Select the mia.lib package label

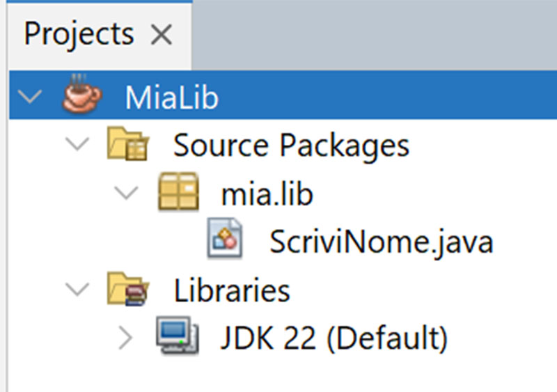[267, 194]
